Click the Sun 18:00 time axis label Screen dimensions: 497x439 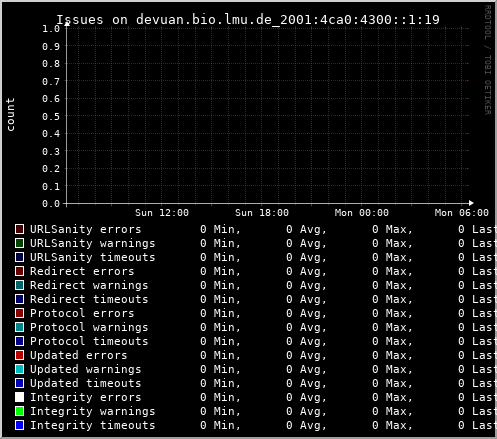tap(262, 213)
